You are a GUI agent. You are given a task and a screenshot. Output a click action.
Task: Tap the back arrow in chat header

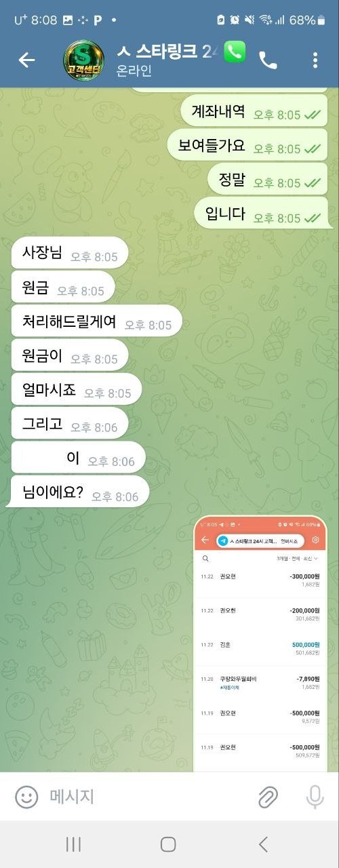pos(26,60)
